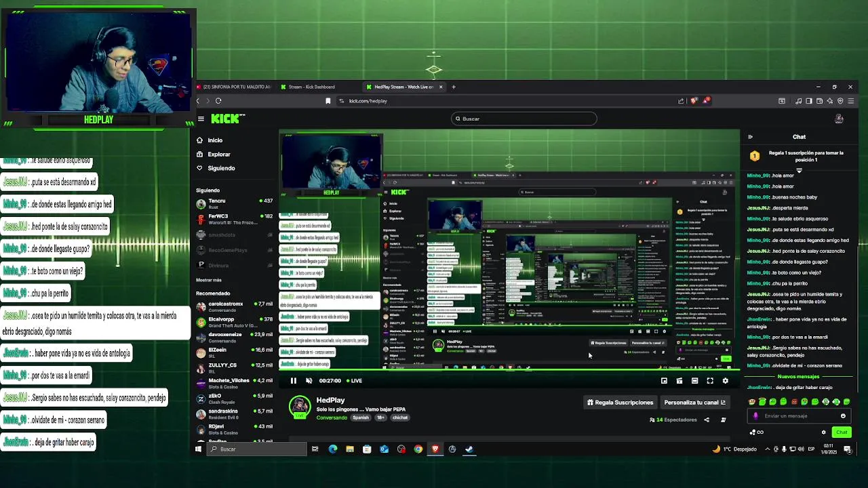Toggle theater mode icon in player
The width and height of the screenshot is (868, 488).
[x=694, y=381]
